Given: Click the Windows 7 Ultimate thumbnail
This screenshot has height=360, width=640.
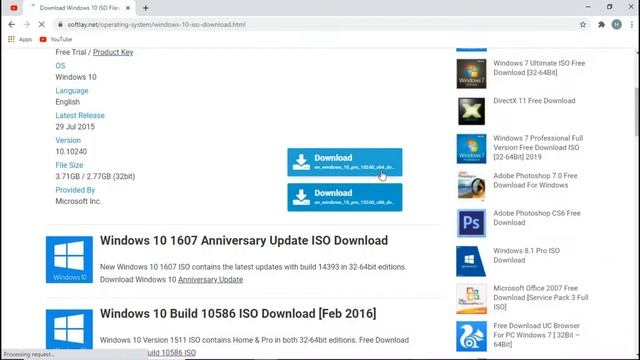Looking at the screenshot, I should [471, 73].
